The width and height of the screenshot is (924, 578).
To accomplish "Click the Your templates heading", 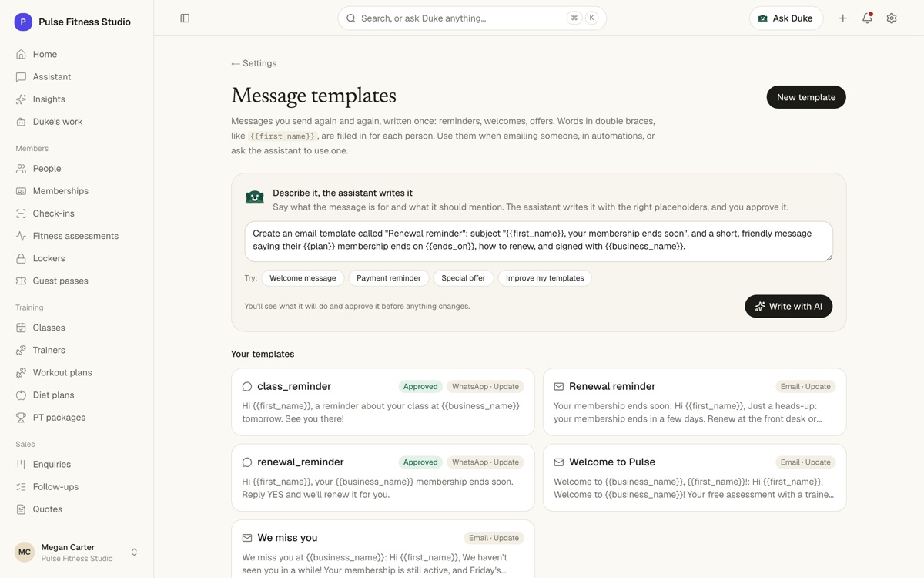I will [x=263, y=355].
